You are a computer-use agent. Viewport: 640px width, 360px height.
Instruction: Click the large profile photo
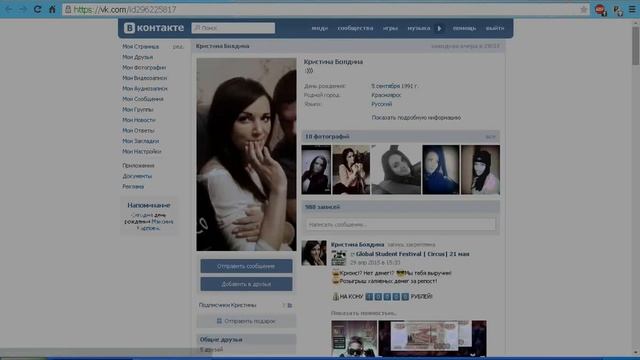tap(246, 154)
